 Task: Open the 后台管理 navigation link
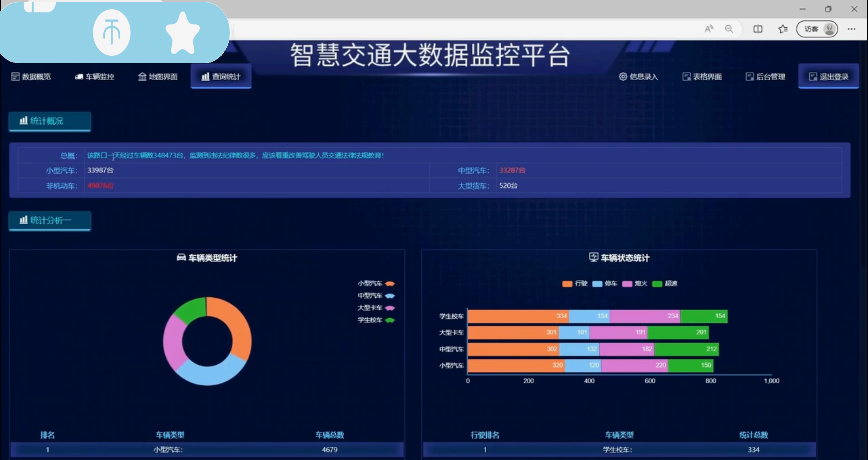click(765, 77)
